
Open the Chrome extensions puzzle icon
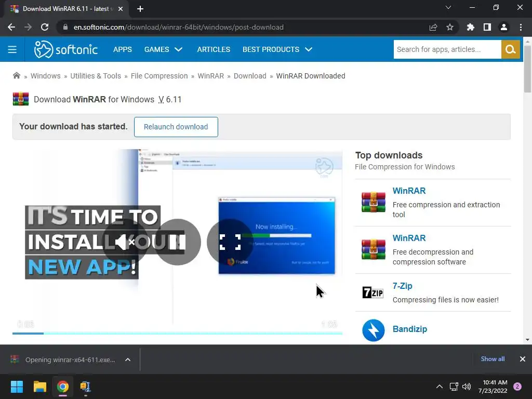click(x=471, y=27)
